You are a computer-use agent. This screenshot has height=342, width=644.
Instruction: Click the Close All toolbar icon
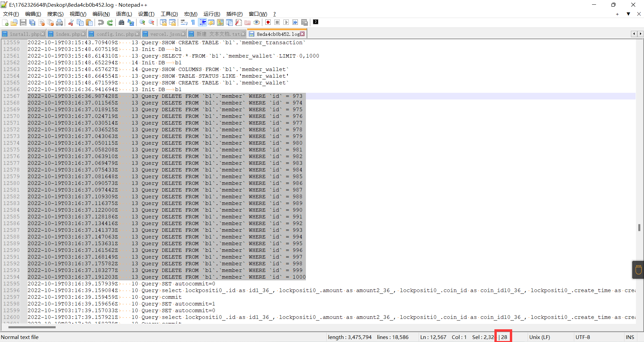pyautogui.click(x=51, y=22)
